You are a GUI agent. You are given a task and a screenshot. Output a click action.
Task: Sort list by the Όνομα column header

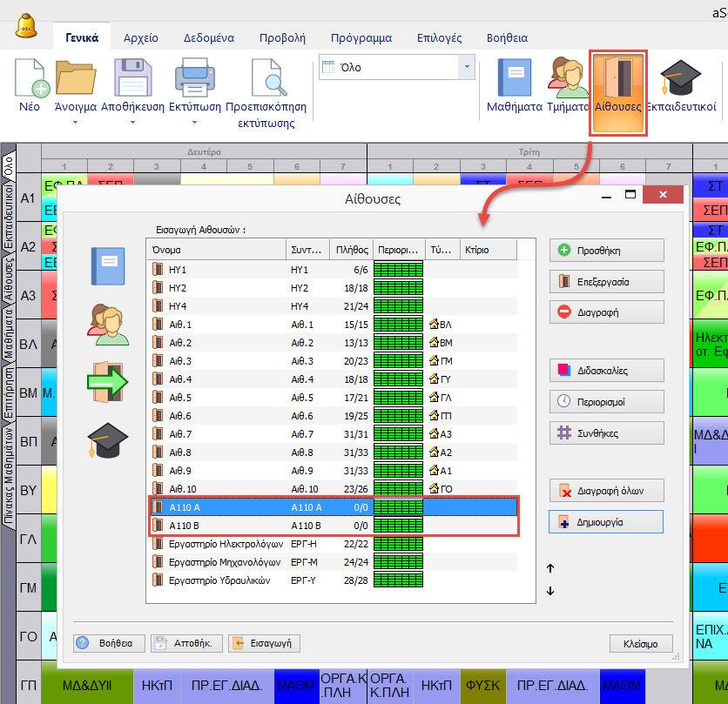pyautogui.click(x=216, y=250)
